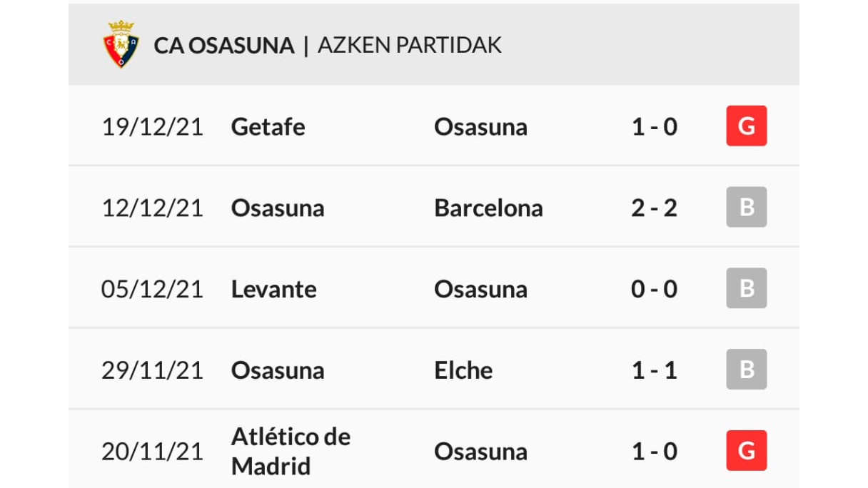Click the gray B badge for Elche match
This screenshot has width=868, height=488.
[747, 370]
